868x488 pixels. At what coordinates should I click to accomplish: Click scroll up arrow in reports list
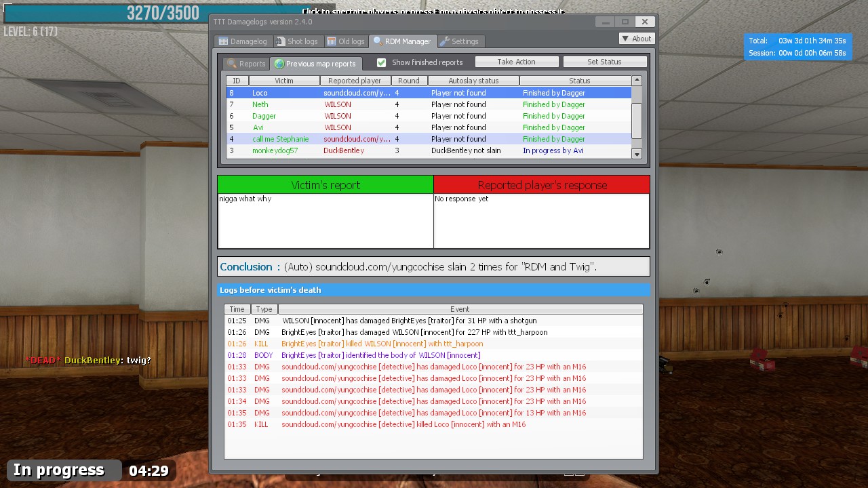coord(637,81)
